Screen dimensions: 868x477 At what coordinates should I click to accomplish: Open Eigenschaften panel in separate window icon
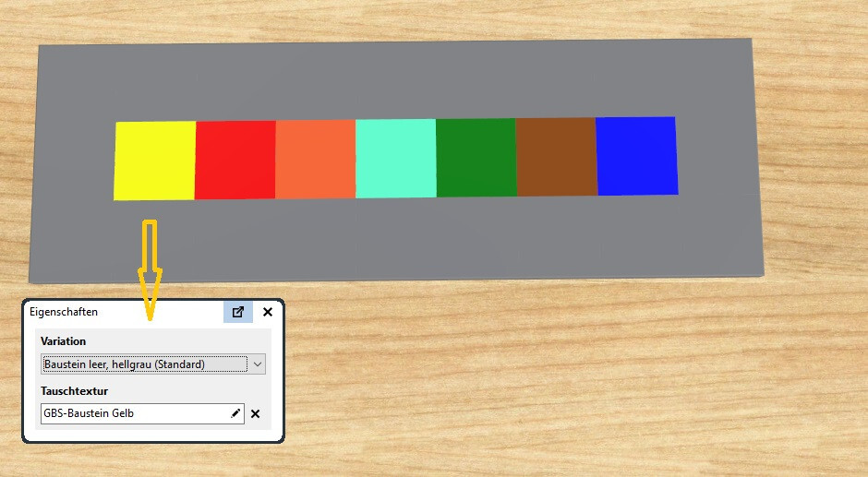[x=238, y=312]
